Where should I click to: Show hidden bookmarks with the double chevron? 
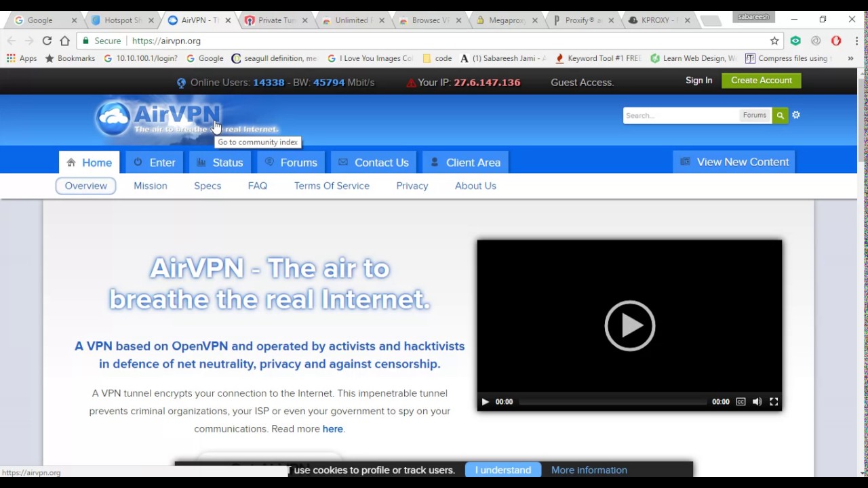pyautogui.click(x=850, y=58)
